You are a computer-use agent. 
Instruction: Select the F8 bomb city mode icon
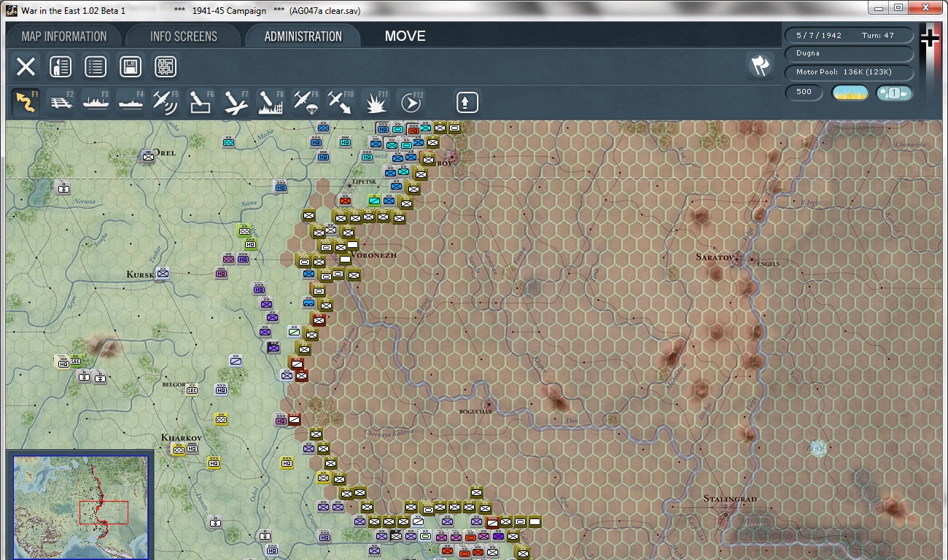point(271,103)
